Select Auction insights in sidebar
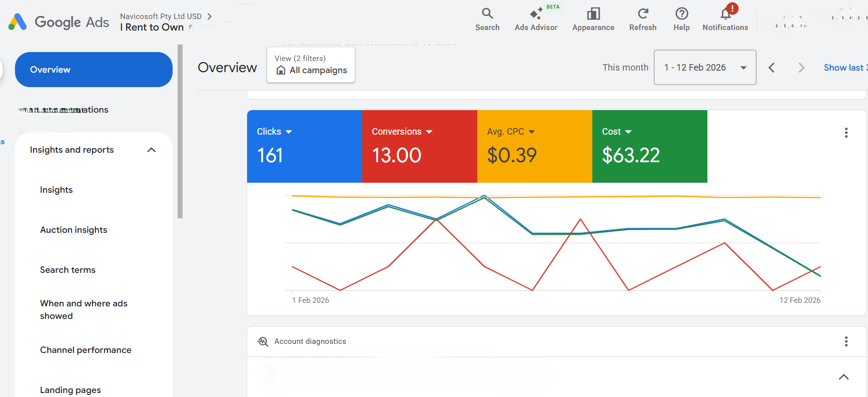 [74, 230]
